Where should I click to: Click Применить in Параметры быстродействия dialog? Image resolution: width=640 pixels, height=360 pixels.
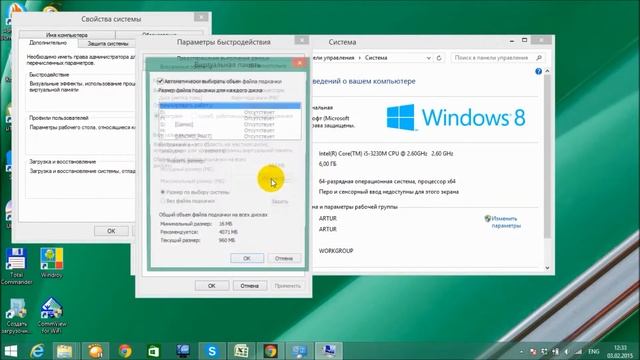click(x=288, y=286)
